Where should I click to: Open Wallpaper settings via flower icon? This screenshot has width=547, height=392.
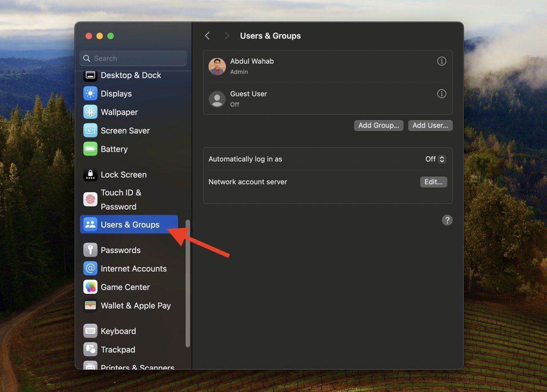click(90, 112)
